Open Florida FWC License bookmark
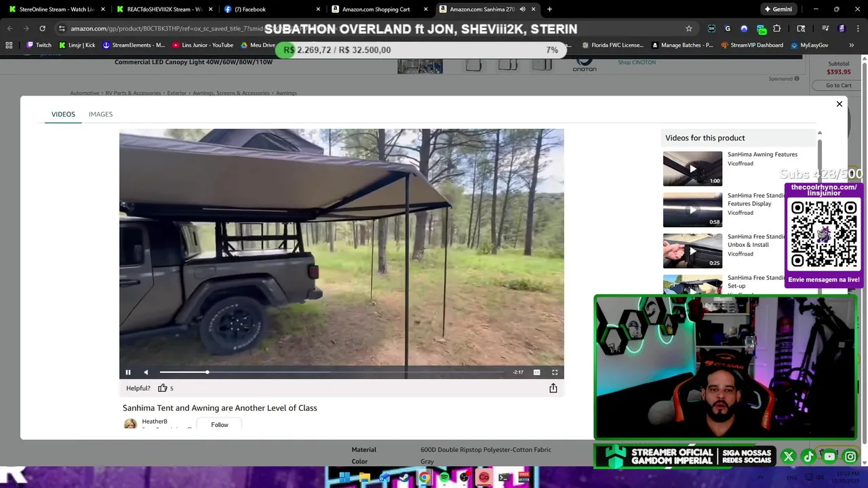The image size is (868, 488). (612, 45)
